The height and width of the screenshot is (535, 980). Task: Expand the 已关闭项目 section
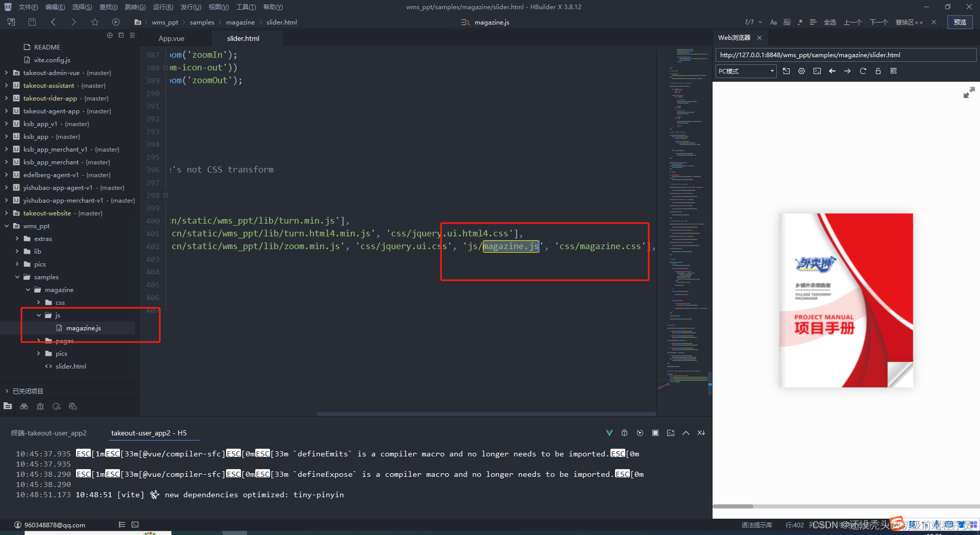[x=6, y=391]
